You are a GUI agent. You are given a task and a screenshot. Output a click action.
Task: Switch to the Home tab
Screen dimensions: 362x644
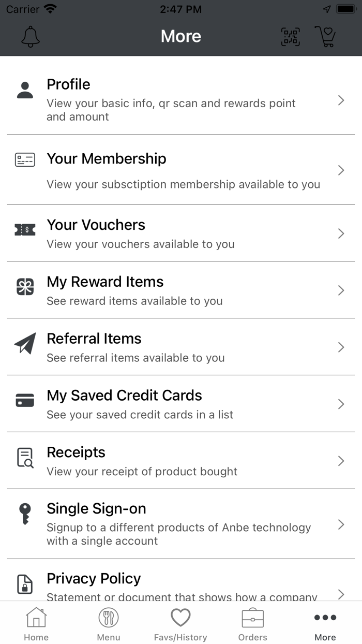[36, 624]
